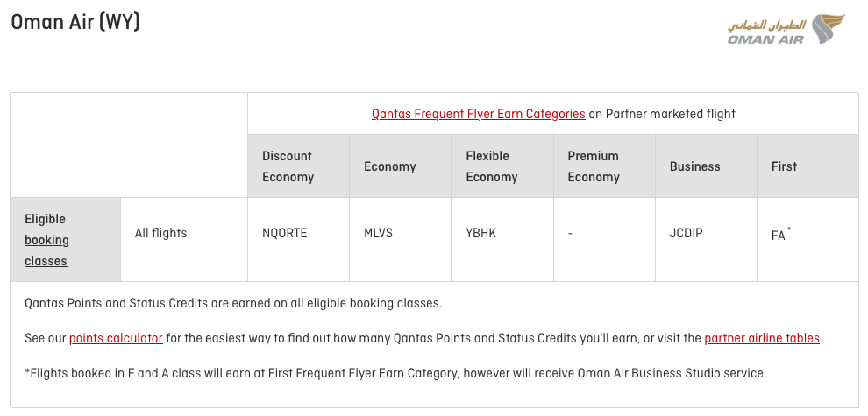Click the NQORTE booking class cell
Image resolution: width=868 pixels, height=416 pixels.
pos(285,234)
